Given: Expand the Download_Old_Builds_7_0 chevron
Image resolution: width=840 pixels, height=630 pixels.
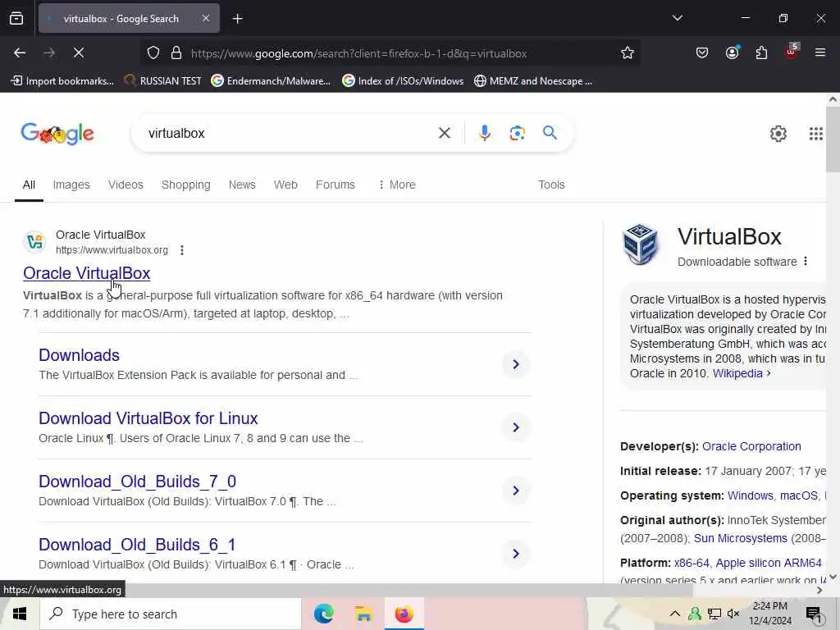Looking at the screenshot, I should pyautogui.click(x=516, y=491).
